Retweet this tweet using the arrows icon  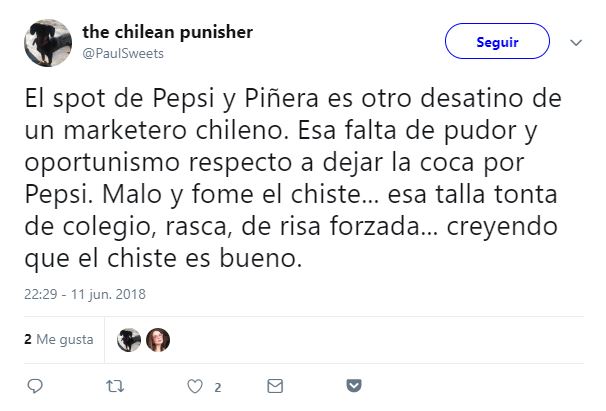pyautogui.click(x=115, y=386)
